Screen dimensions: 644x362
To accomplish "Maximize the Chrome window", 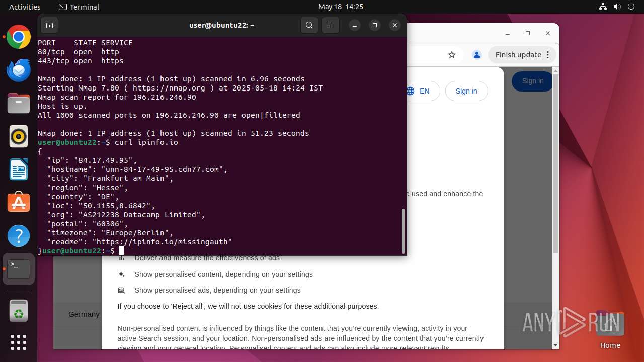I will click(528, 33).
